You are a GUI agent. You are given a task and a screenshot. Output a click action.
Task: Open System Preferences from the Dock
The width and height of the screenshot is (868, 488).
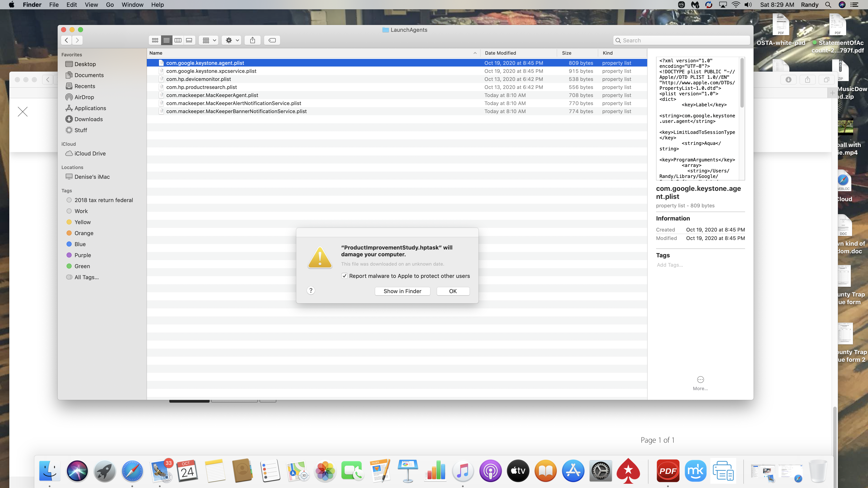tap(600, 471)
